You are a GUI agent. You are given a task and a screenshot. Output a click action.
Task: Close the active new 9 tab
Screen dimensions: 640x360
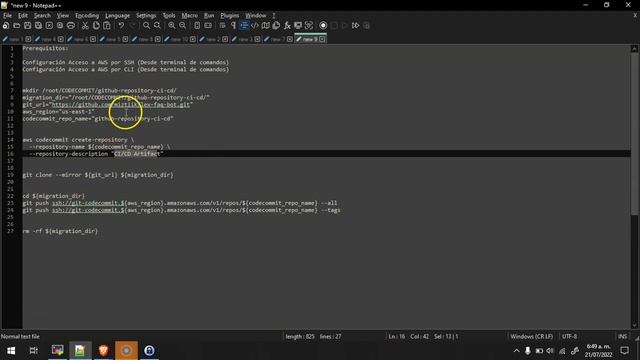coord(322,39)
